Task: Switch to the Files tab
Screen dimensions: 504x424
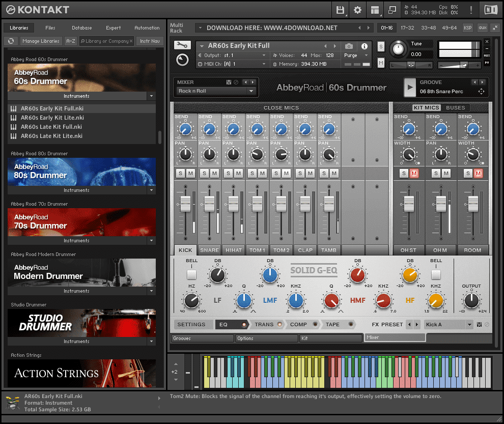Action: click(x=50, y=28)
